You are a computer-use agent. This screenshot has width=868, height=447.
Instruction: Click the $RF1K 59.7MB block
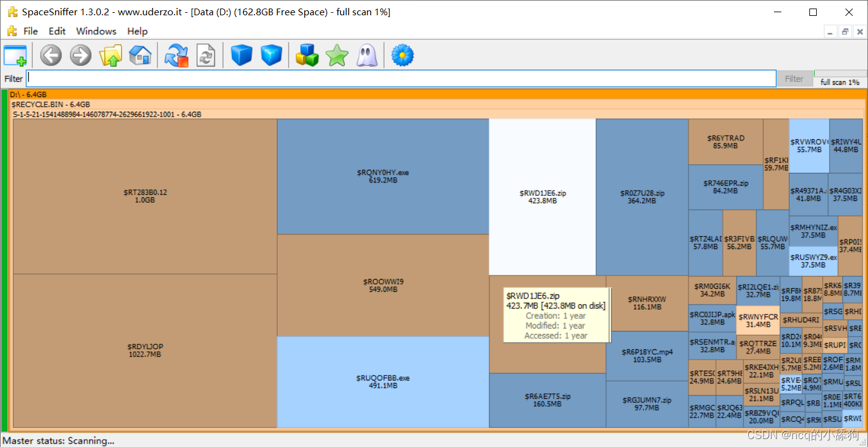point(776,164)
